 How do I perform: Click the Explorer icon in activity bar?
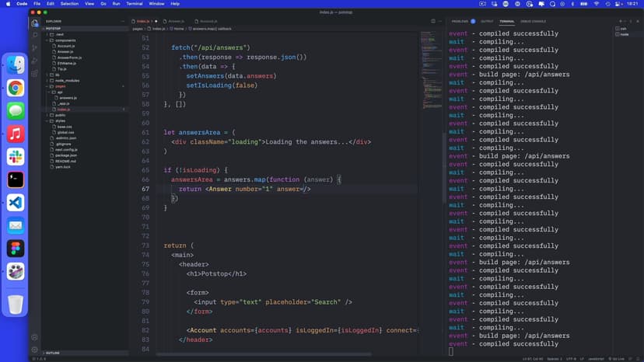click(35, 23)
